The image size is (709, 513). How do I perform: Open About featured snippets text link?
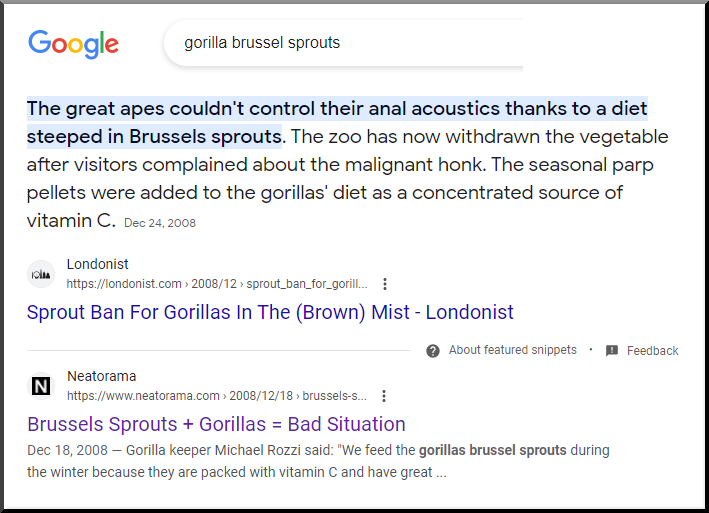tap(512, 351)
